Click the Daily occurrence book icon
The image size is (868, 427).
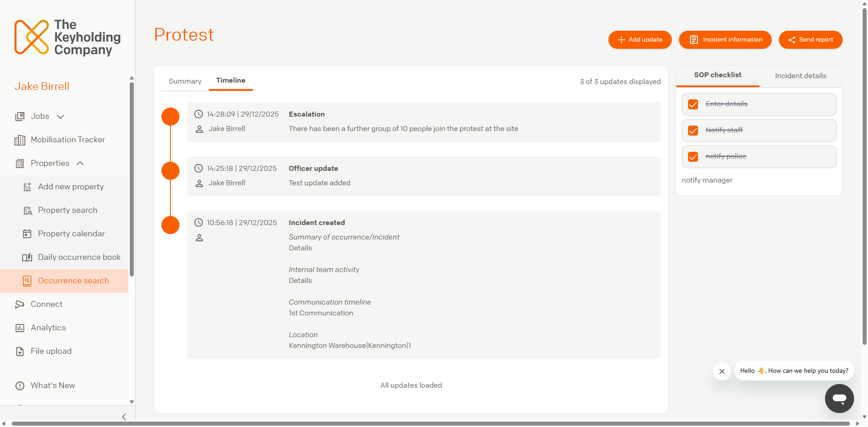[x=27, y=258]
